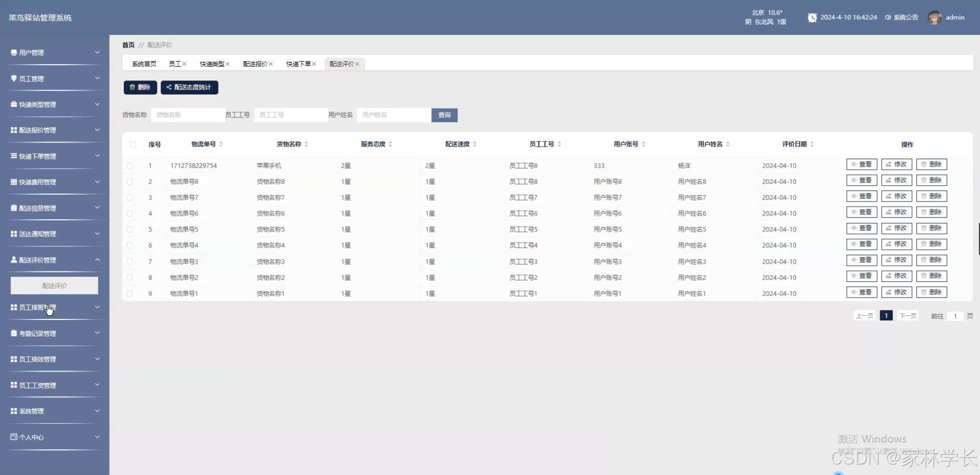This screenshot has height=475, width=980.
Task: Click the 配送评价管理 person icon
Action: pyautogui.click(x=14, y=259)
